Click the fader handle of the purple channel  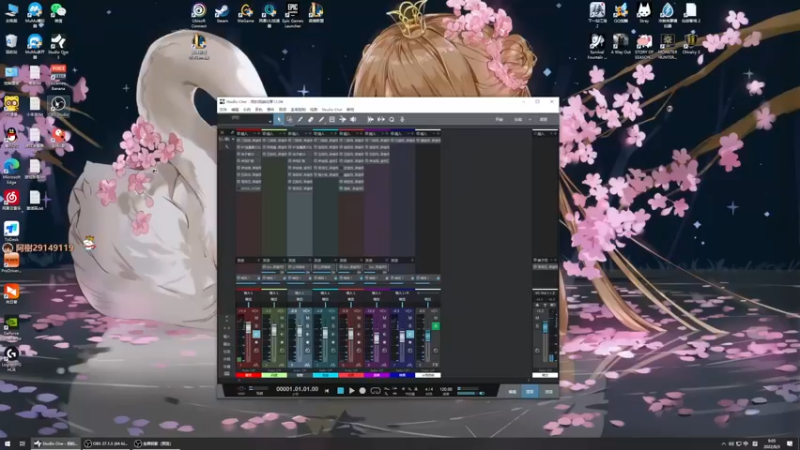pyautogui.click(x=377, y=339)
